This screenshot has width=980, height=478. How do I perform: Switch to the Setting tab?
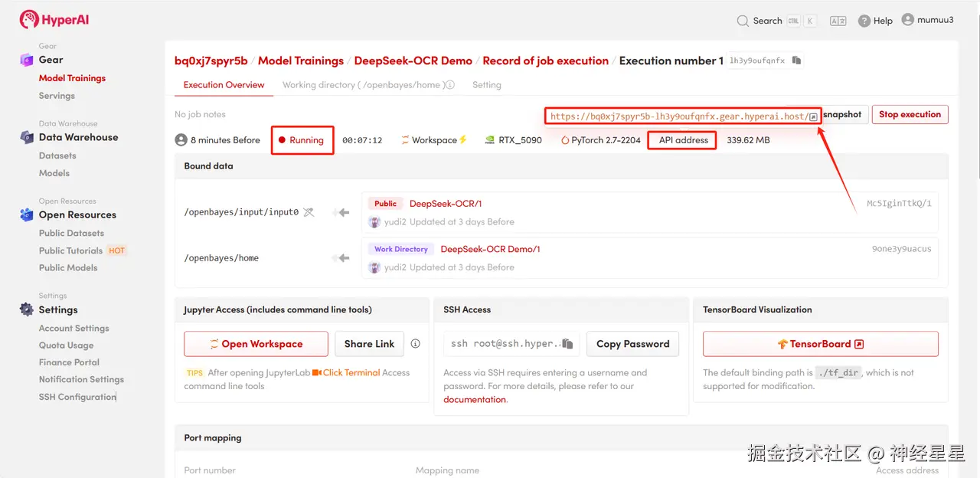click(486, 85)
